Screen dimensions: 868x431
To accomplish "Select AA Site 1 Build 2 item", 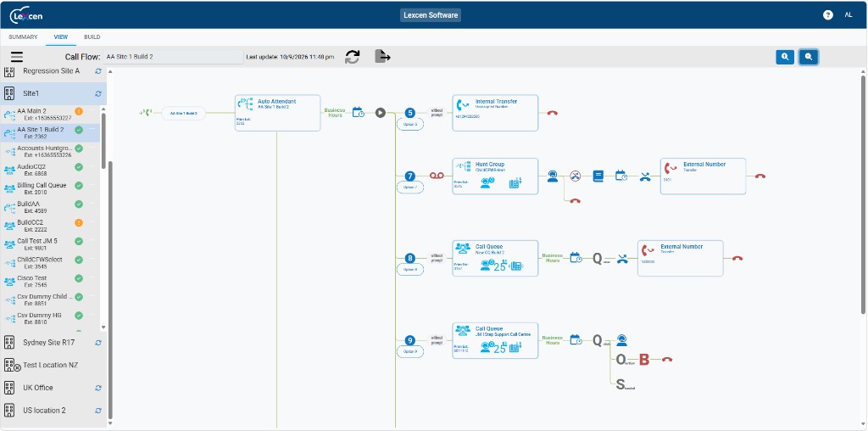I will pos(50,133).
